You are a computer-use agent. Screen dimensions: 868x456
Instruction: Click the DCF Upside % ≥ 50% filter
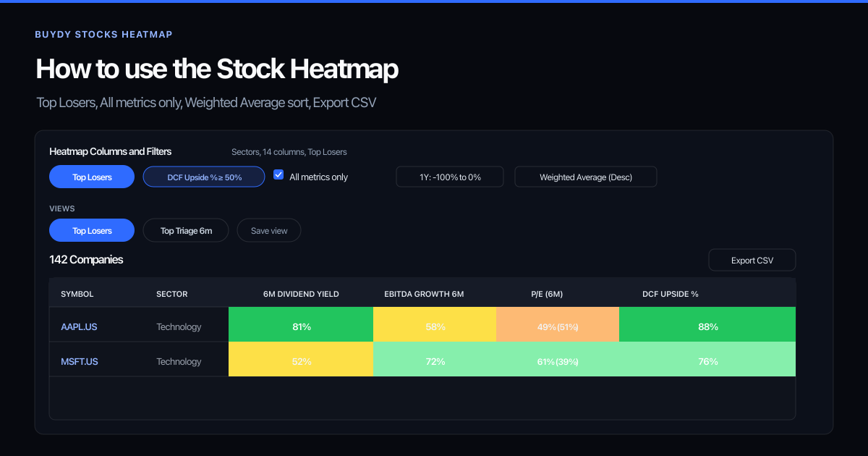[204, 177]
